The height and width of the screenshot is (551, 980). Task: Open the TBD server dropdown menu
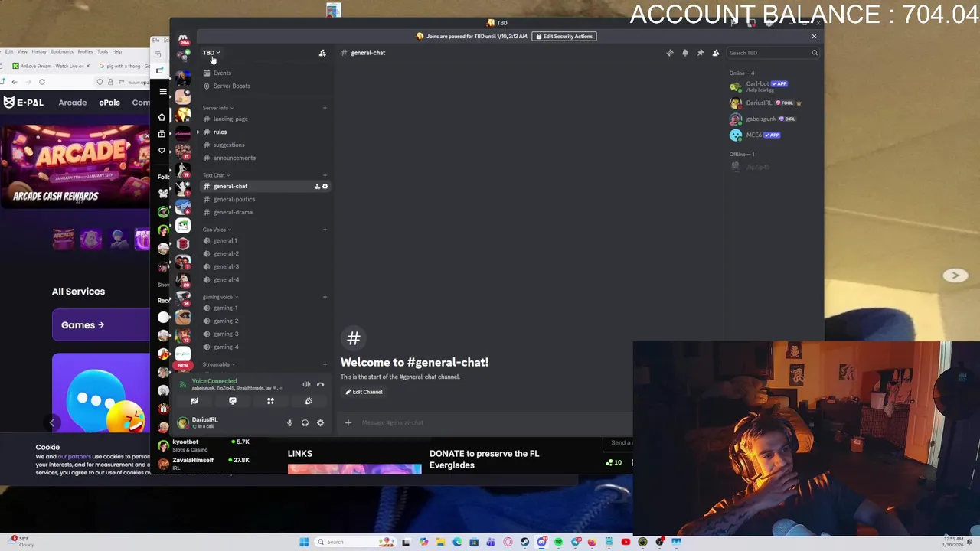click(211, 53)
